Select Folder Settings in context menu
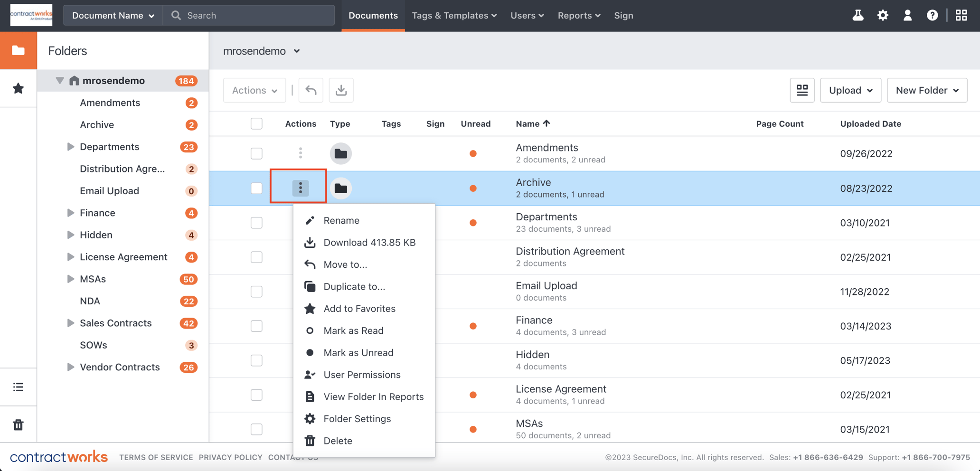The image size is (980, 471). 357,419
